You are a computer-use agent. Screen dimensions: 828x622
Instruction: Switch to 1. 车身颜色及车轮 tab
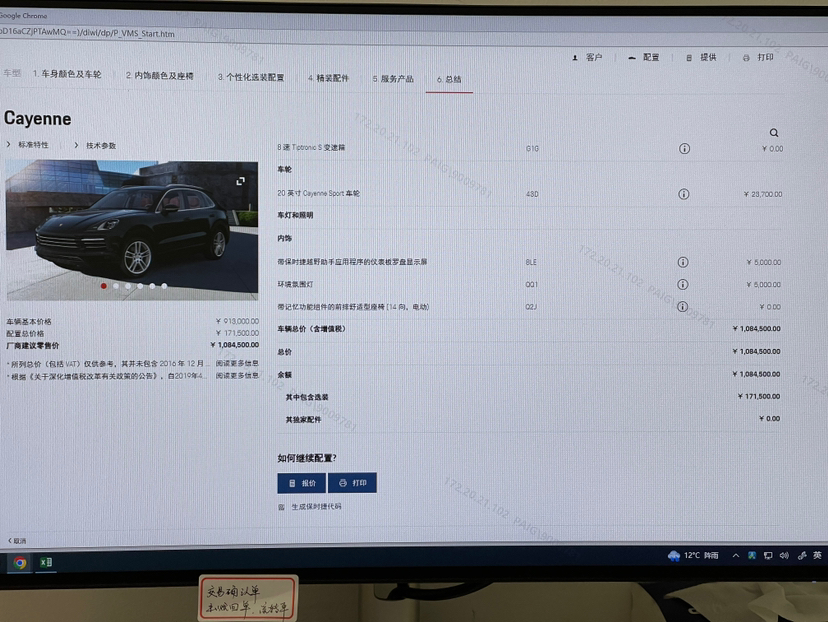tap(67, 74)
